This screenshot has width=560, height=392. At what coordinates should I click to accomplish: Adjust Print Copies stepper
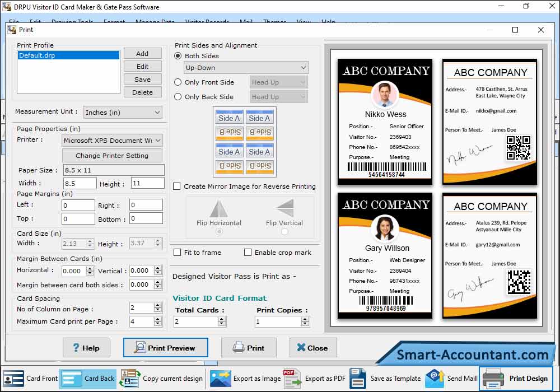(x=305, y=321)
